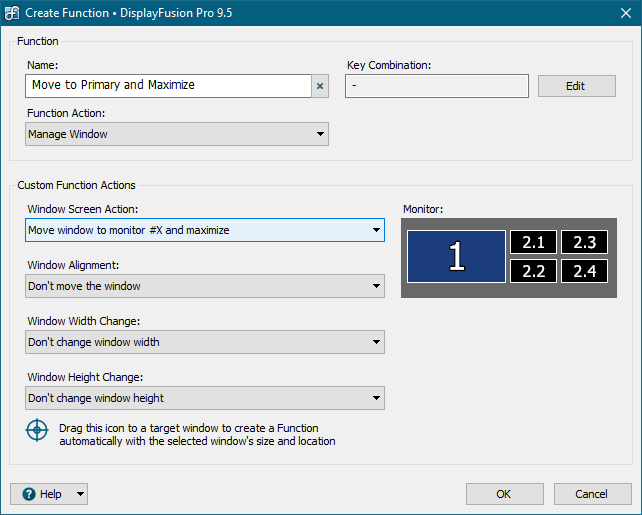This screenshot has height=515, width=642.
Task: Click the crosshair target window icon
Action: point(37,430)
